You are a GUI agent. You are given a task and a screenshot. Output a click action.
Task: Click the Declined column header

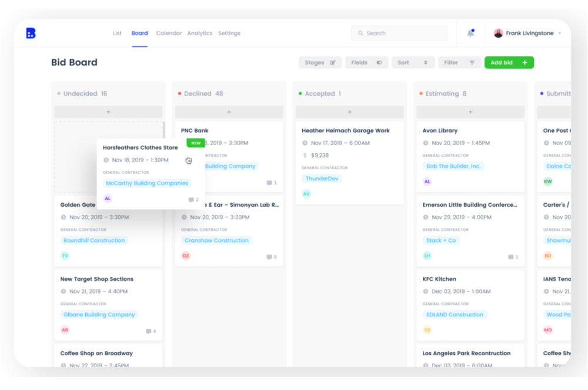[201, 93]
